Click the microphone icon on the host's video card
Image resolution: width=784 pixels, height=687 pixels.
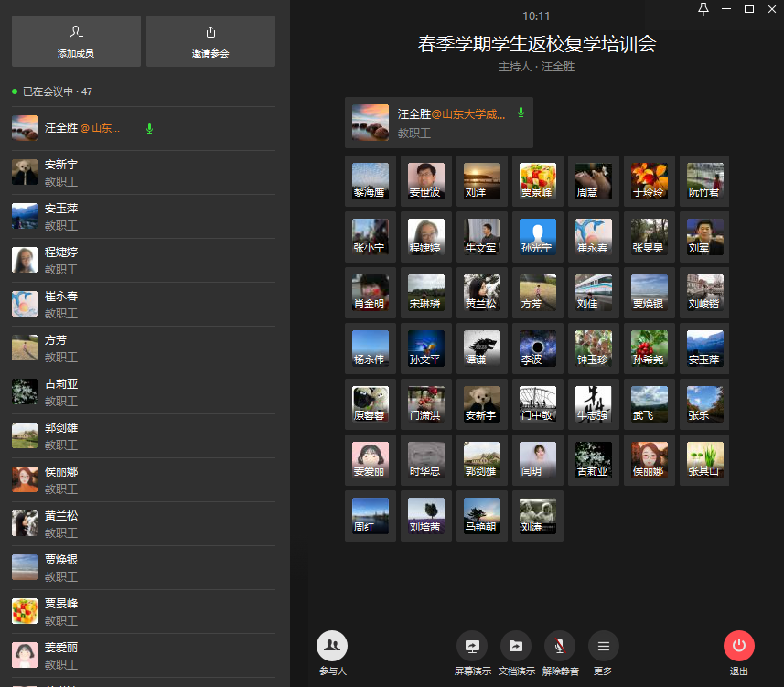tap(521, 113)
